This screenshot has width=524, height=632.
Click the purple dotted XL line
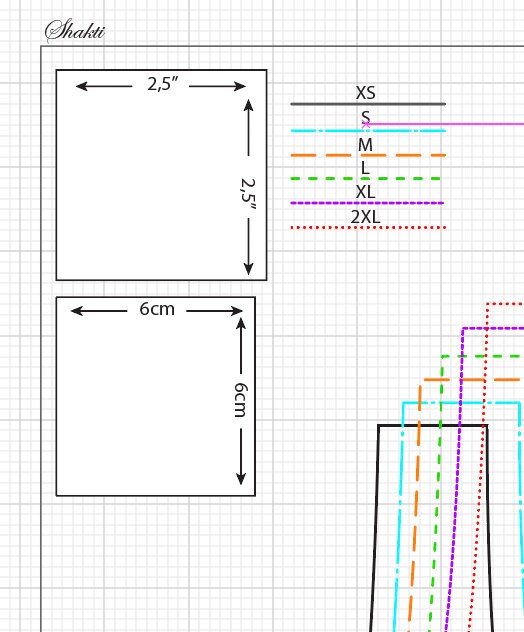[x=367, y=203]
